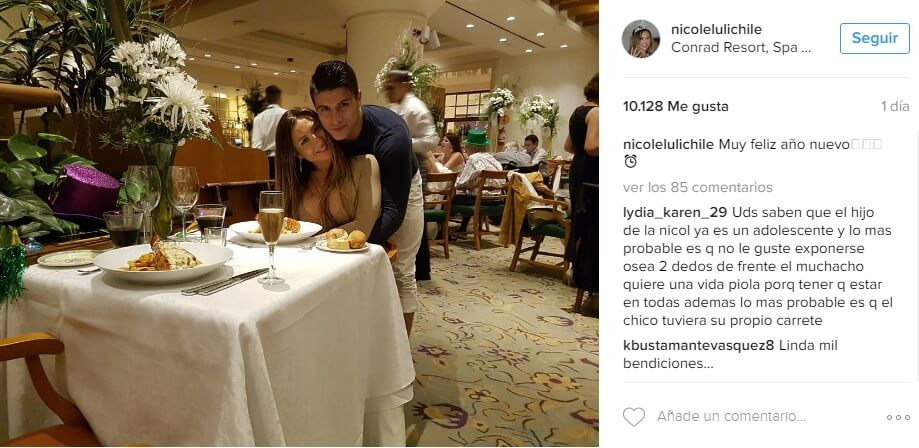
Task: Click the Muy feliz año nuevo caption
Action: click(784, 145)
